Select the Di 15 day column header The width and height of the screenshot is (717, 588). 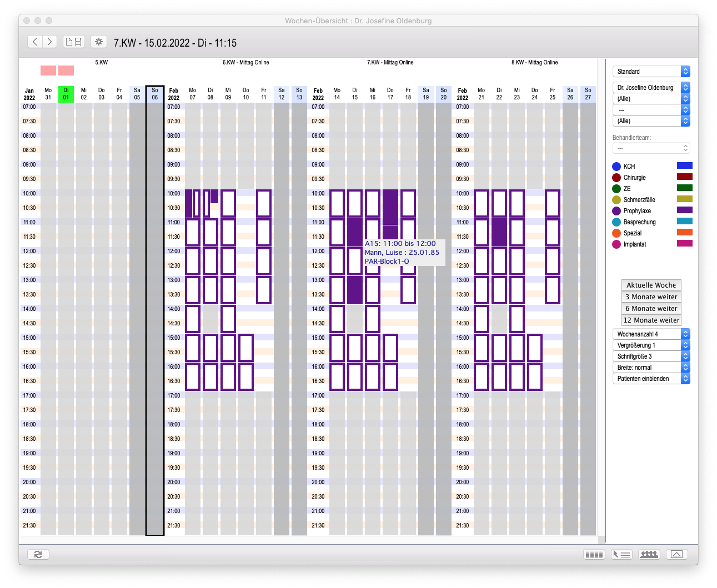(355, 94)
